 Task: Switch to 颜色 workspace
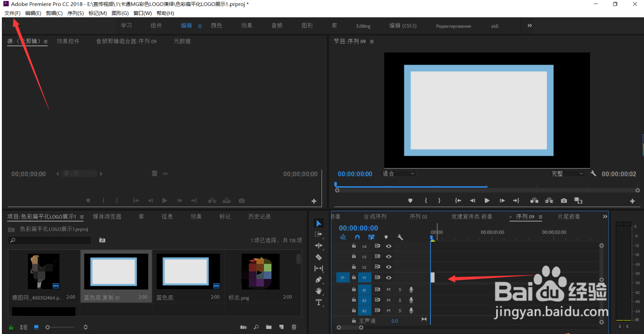(217, 25)
